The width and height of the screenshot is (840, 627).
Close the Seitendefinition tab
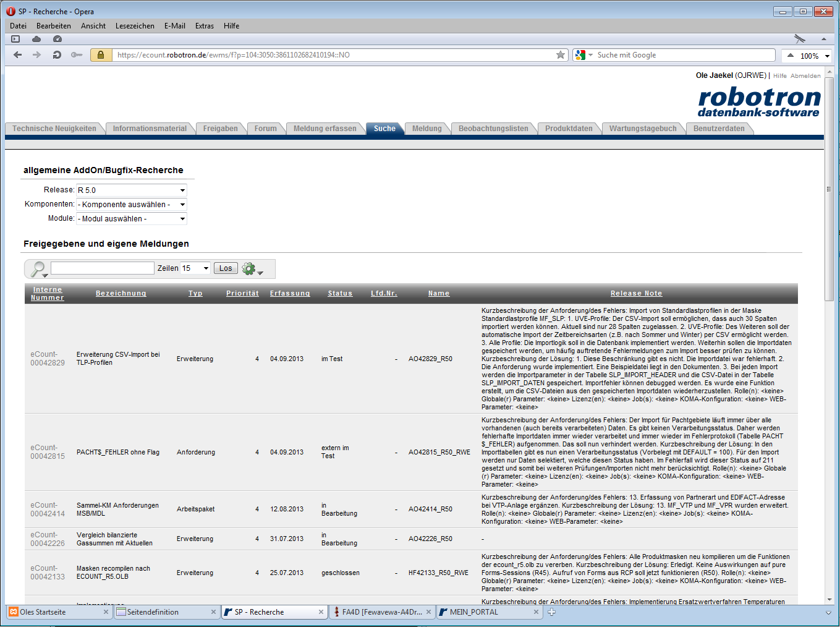(x=213, y=612)
